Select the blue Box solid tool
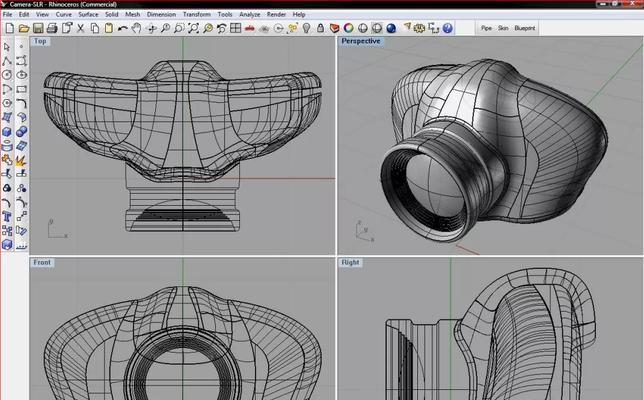Viewport: 644px width, 400px height. (7, 131)
